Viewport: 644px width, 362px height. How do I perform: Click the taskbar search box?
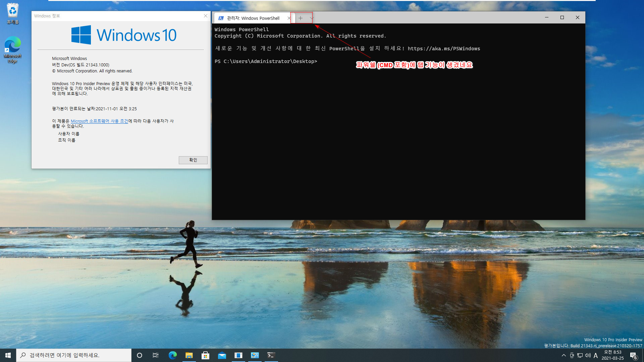click(74, 355)
